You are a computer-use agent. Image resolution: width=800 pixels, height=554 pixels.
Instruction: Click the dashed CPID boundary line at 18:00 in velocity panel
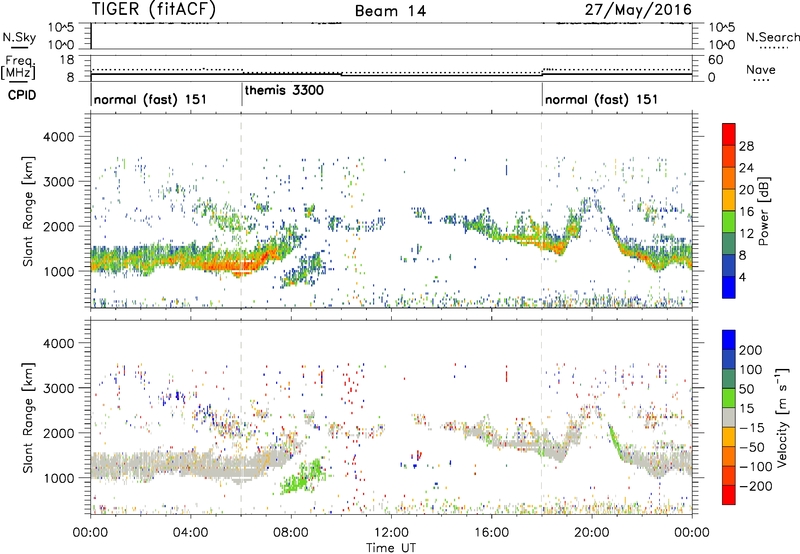click(x=541, y=417)
